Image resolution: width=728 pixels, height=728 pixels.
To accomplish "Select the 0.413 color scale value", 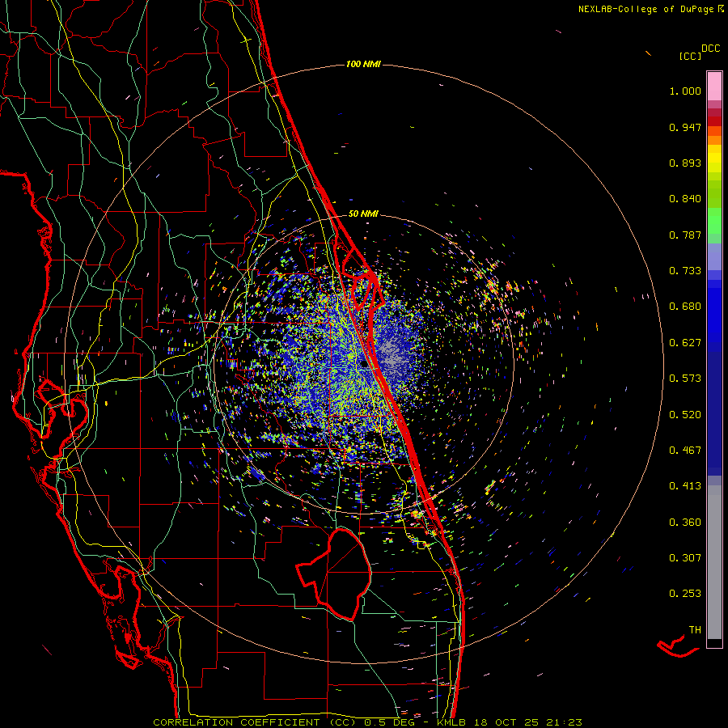I will coord(685,486).
